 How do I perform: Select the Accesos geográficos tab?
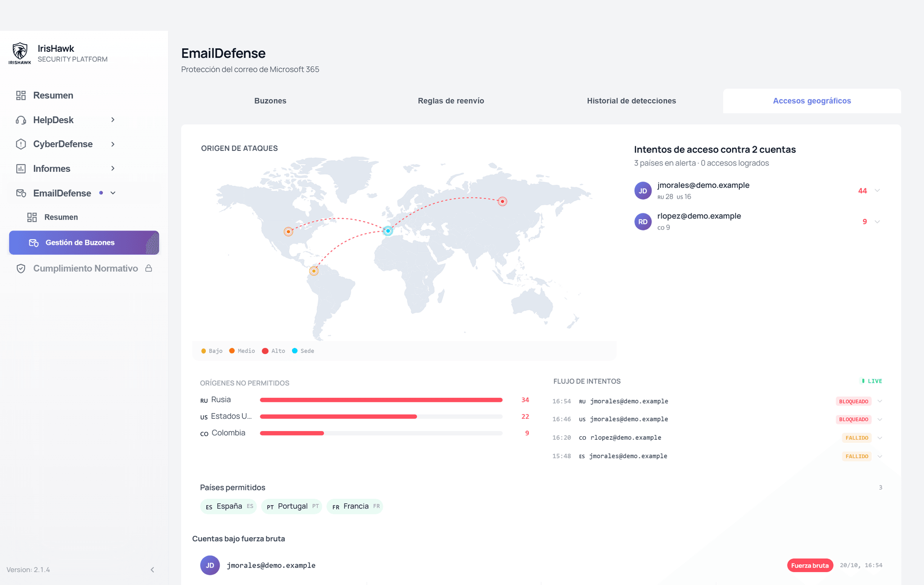[812, 101]
